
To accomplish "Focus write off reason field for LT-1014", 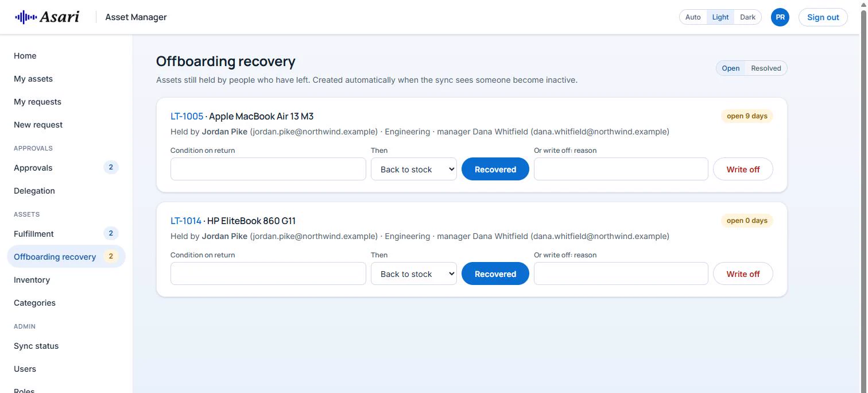I will (621, 274).
